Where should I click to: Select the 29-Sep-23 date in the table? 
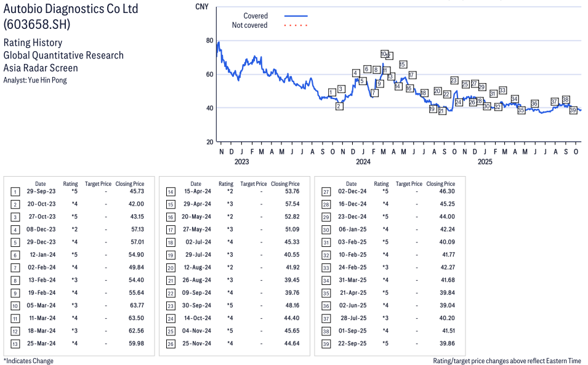click(x=41, y=192)
